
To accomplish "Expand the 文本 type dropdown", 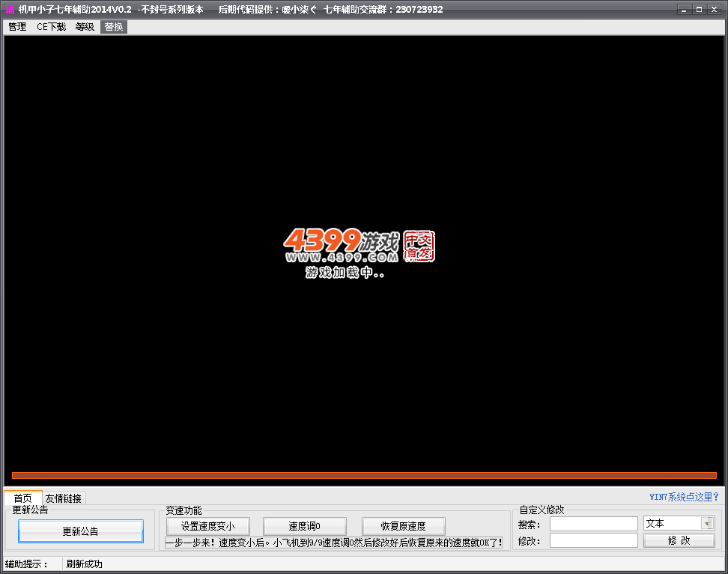I will [x=707, y=523].
